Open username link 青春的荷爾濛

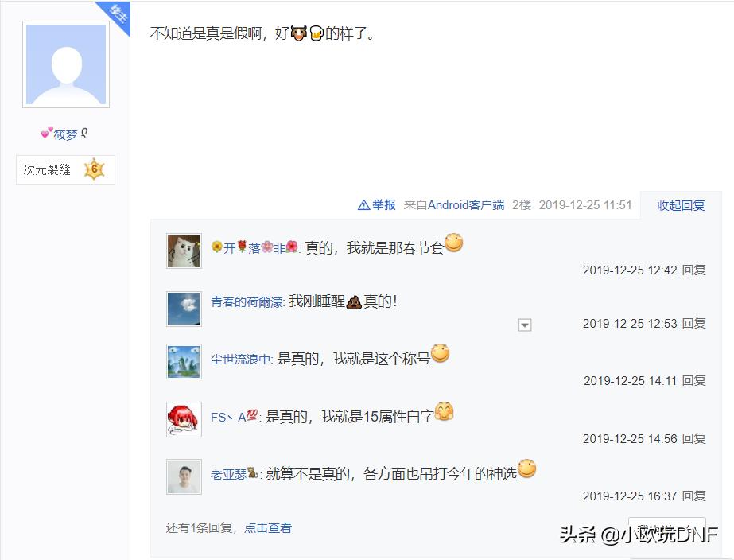[x=247, y=302]
